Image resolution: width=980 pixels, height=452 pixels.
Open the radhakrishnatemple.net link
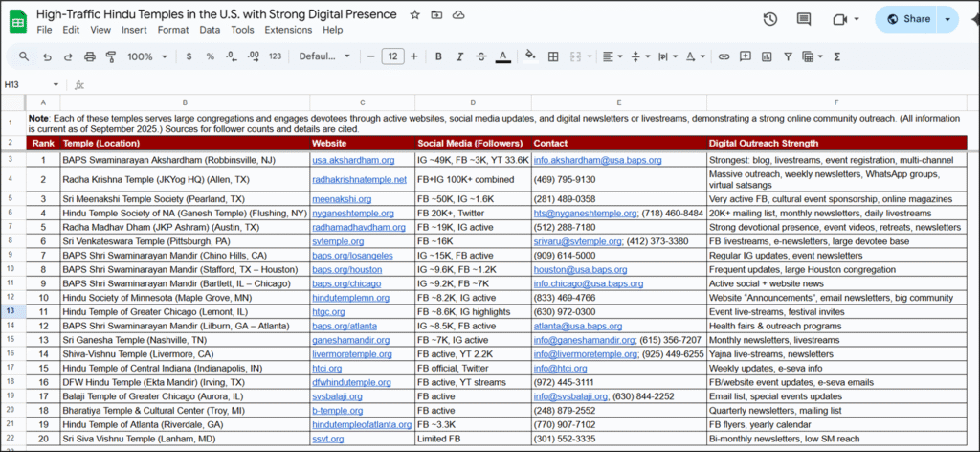[359, 179]
